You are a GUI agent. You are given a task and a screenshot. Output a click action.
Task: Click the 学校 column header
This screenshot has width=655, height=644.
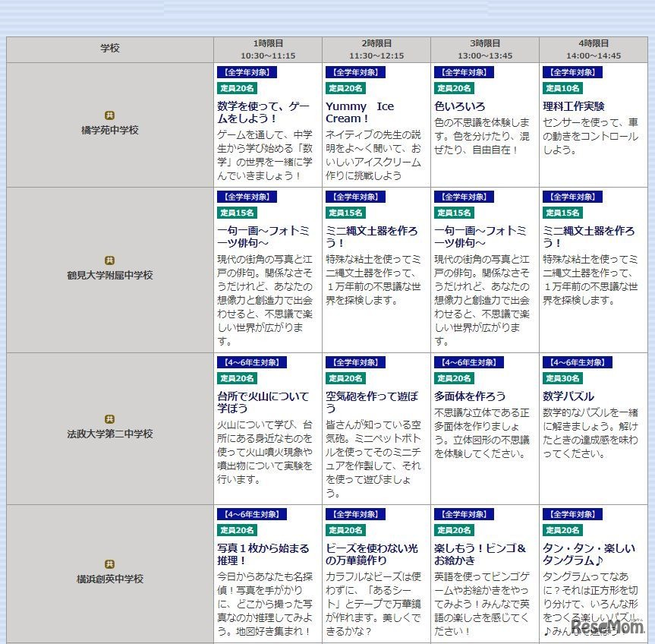111,48
